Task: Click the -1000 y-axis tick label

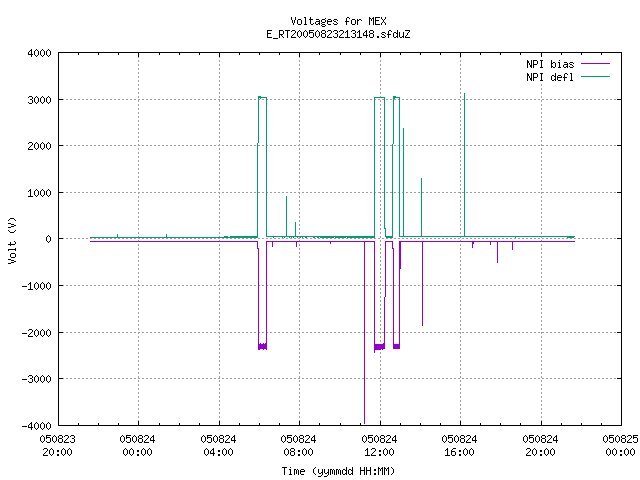Action: [x=37, y=286]
